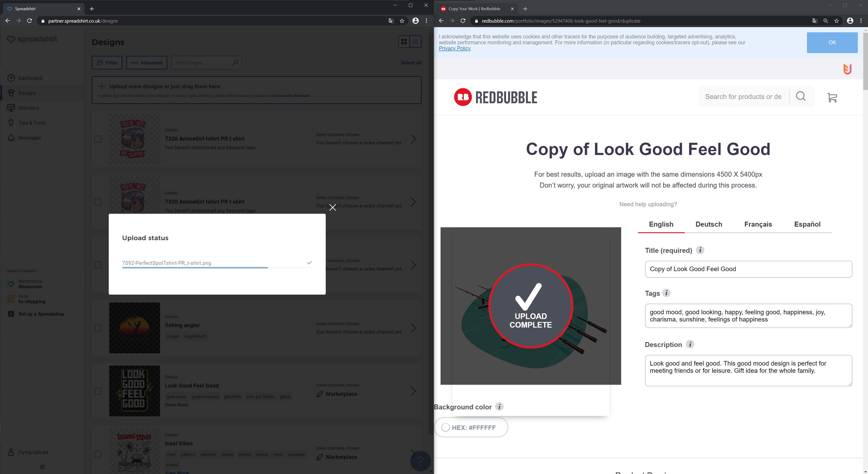Click Redbubble Title input field
The width and height of the screenshot is (868, 474).
pyautogui.click(x=748, y=269)
